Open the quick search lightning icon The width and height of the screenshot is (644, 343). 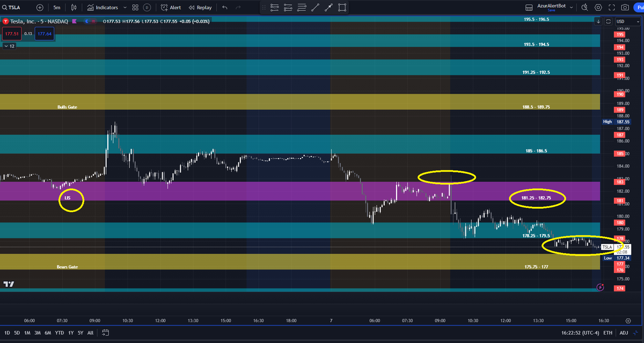pyautogui.click(x=584, y=8)
